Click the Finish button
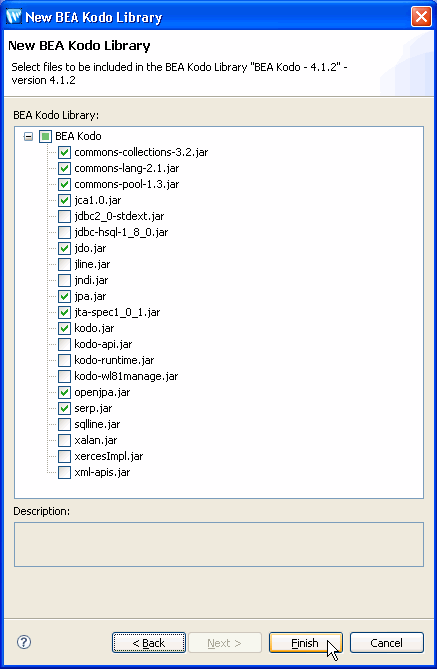437x669 pixels. [306, 643]
